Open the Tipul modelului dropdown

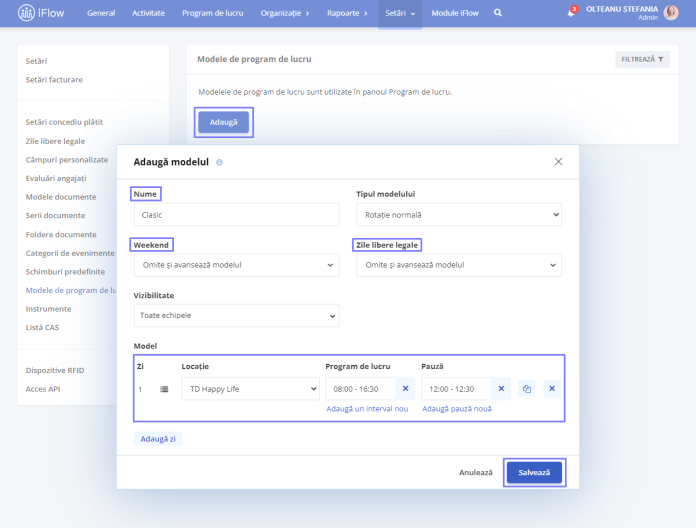coord(459,215)
